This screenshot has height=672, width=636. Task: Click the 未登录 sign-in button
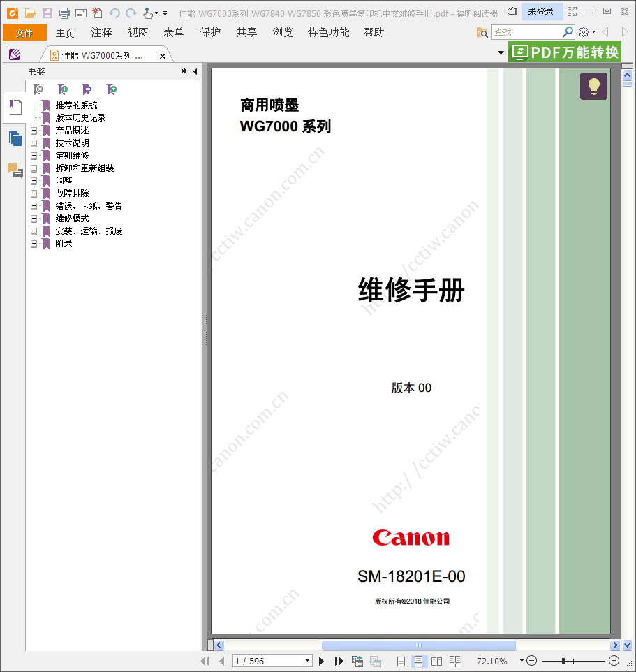pos(540,12)
